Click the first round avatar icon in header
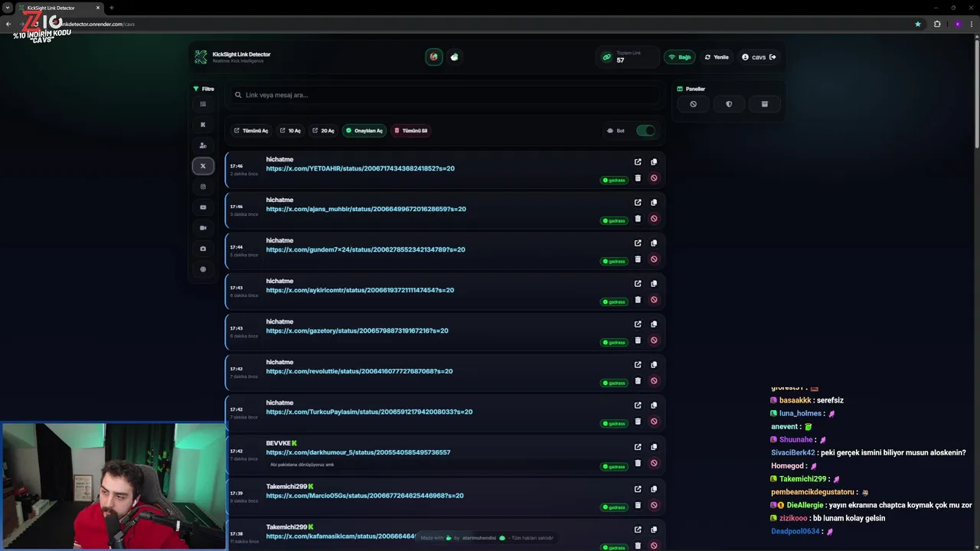 pos(434,57)
